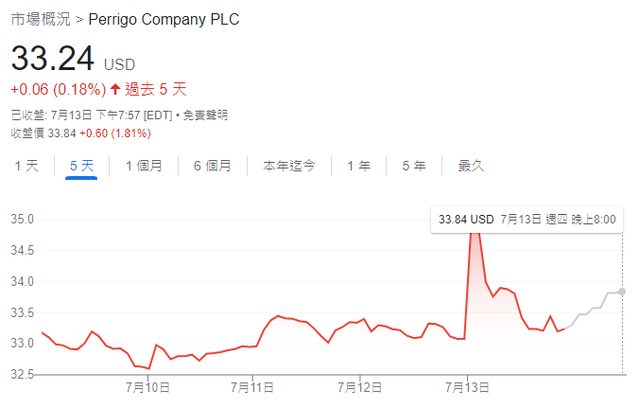Viewport: 640px width, 408px height.
Task: Switch to the 5 年 tab
Action: [x=413, y=166]
